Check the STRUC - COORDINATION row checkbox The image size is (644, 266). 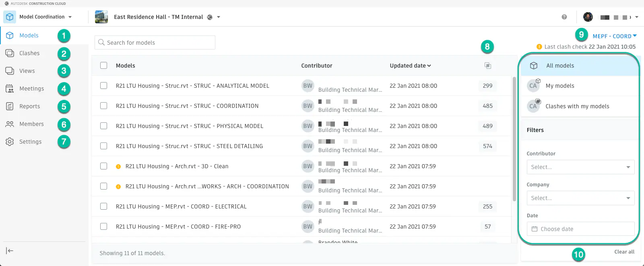coord(104,105)
